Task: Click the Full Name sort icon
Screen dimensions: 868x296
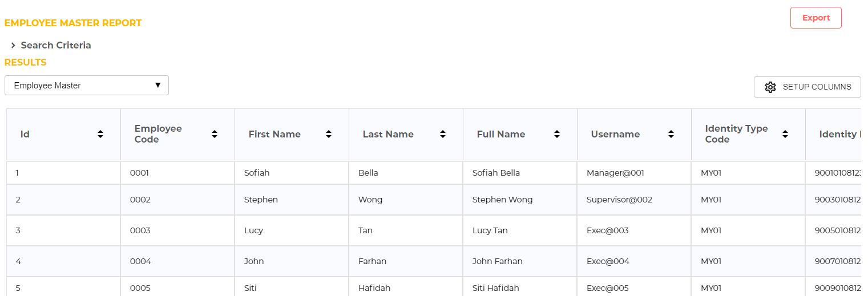Action: point(557,134)
